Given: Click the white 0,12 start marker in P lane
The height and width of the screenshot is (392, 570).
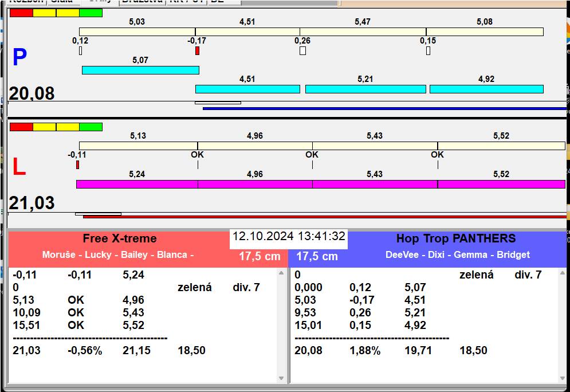Looking at the screenshot, I should pyautogui.click(x=80, y=51).
